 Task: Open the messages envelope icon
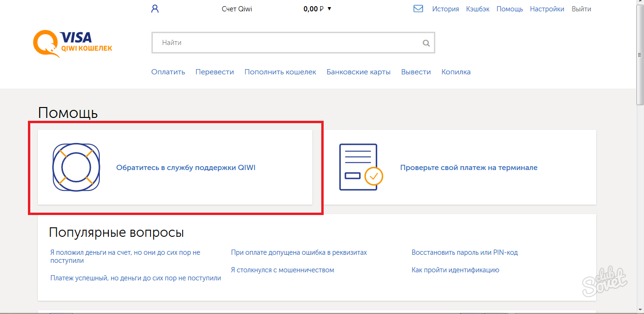coord(418,9)
